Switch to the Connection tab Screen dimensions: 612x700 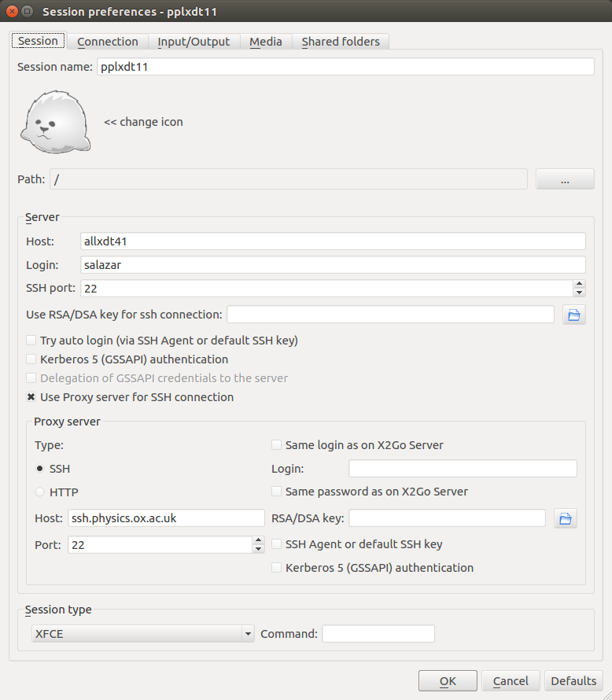point(107,42)
